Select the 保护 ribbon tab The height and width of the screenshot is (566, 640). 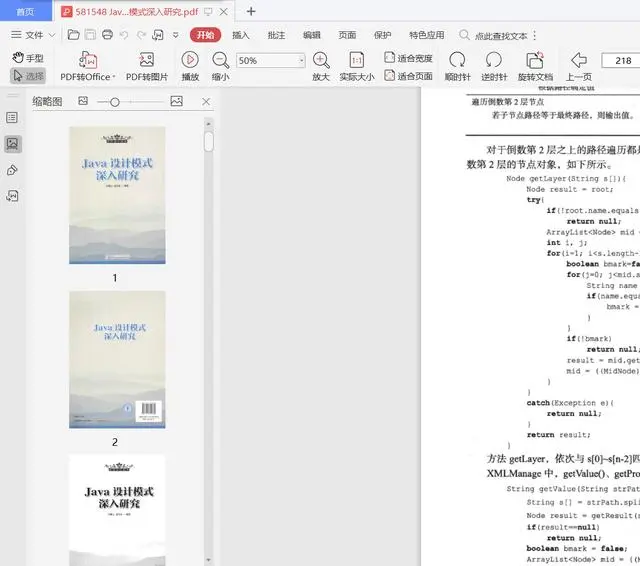(382, 35)
